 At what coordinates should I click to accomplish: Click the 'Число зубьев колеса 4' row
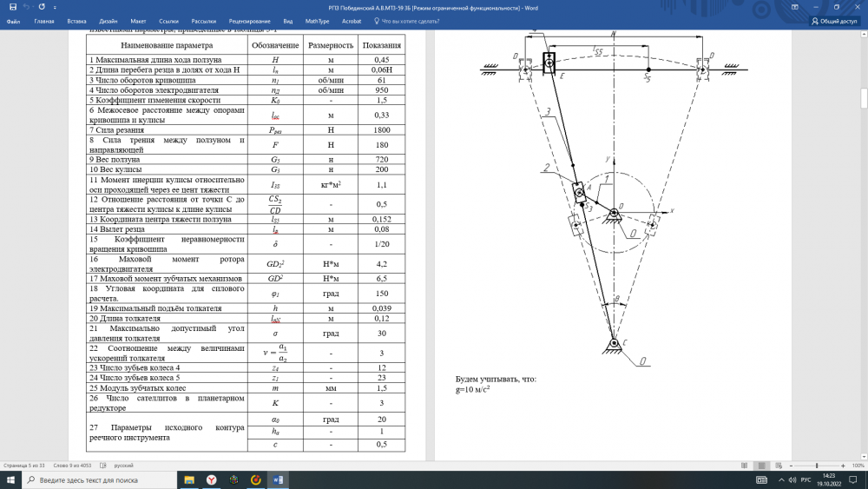(167, 367)
